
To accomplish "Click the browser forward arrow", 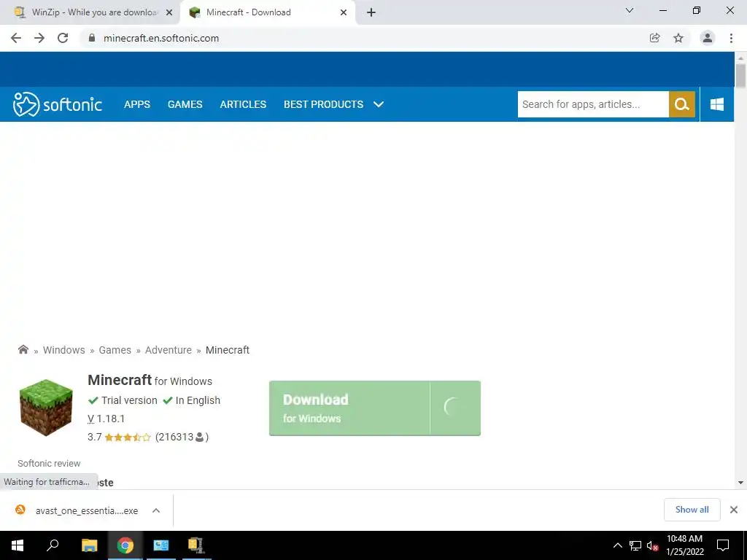I will (39, 38).
